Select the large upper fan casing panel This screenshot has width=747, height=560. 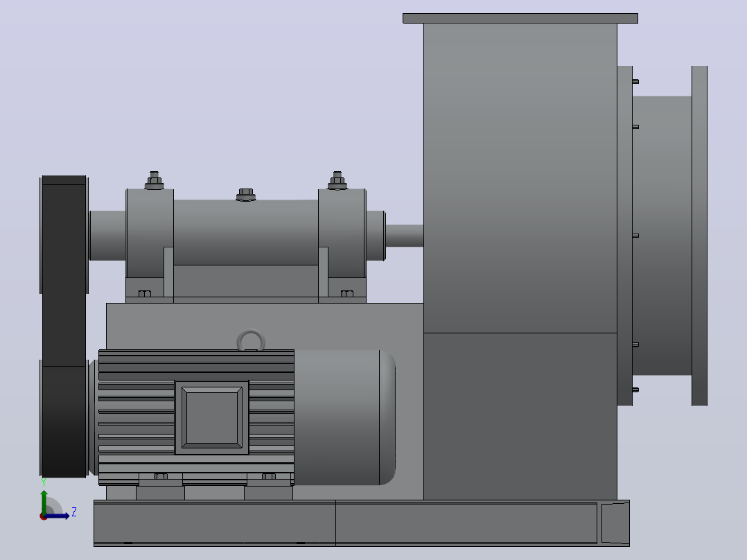click(520, 177)
